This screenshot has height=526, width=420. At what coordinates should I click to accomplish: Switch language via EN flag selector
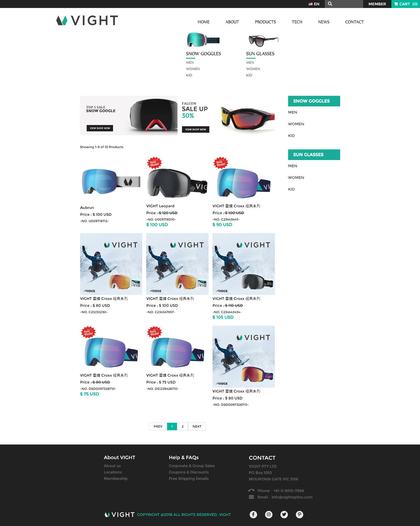314,4
